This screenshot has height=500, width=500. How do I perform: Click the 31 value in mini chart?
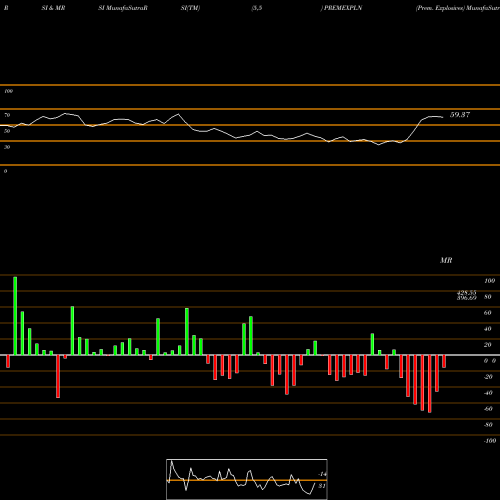point(322,486)
